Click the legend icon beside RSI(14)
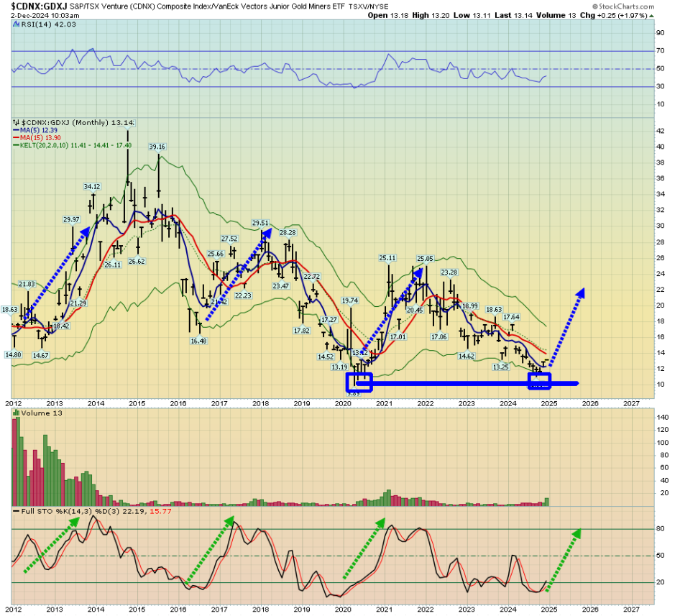 (x=16, y=24)
